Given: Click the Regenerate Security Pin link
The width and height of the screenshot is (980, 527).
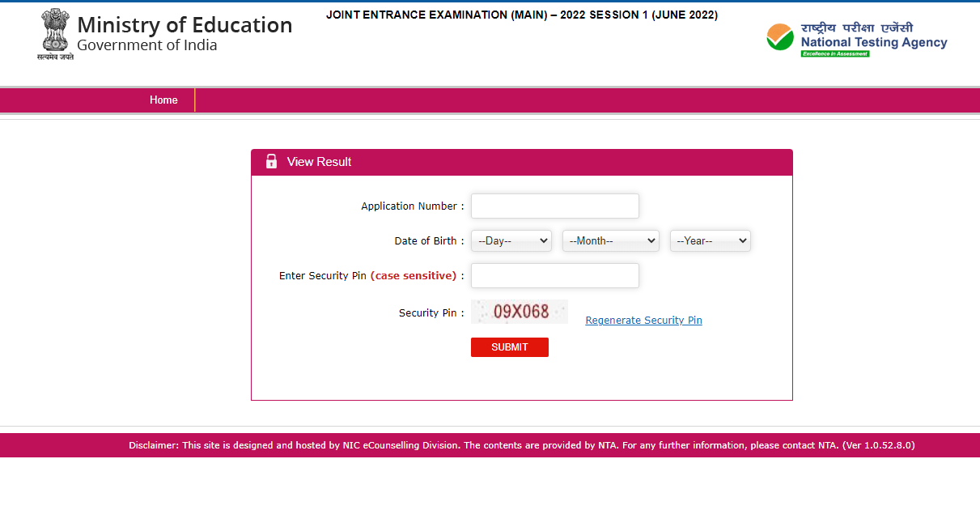Looking at the screenshot, I should [643, 321].
